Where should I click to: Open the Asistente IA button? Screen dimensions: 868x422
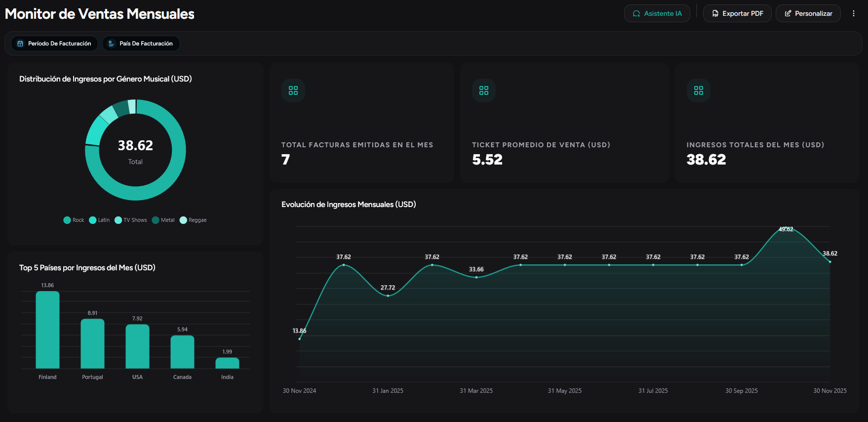pos(657,13)
